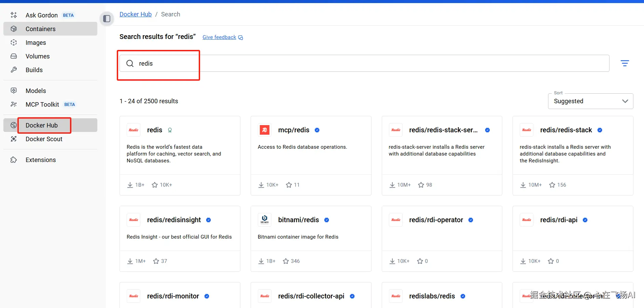Click the magnifier icon in search box
Screen dimensions: 644x308
click(130, 63)
